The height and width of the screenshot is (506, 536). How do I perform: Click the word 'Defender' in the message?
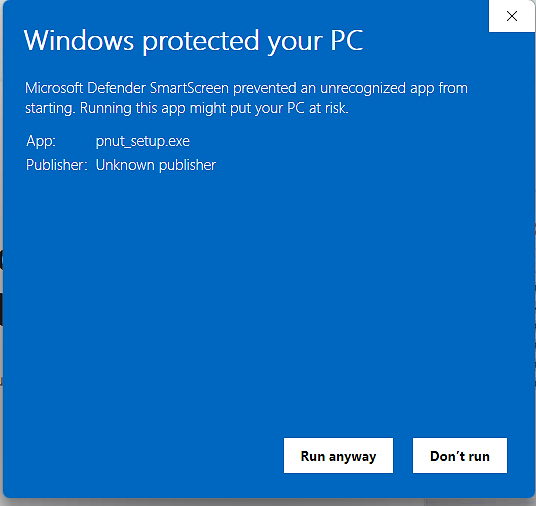(117, 88)
